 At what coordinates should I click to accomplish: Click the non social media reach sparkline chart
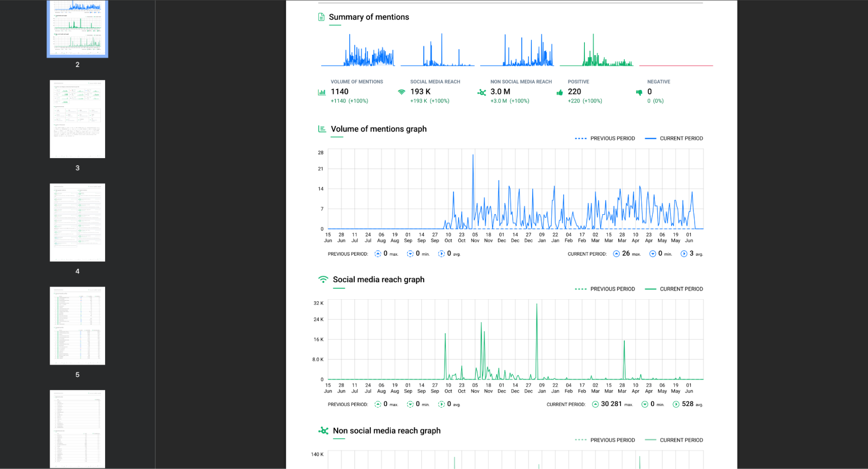(517, 50)
